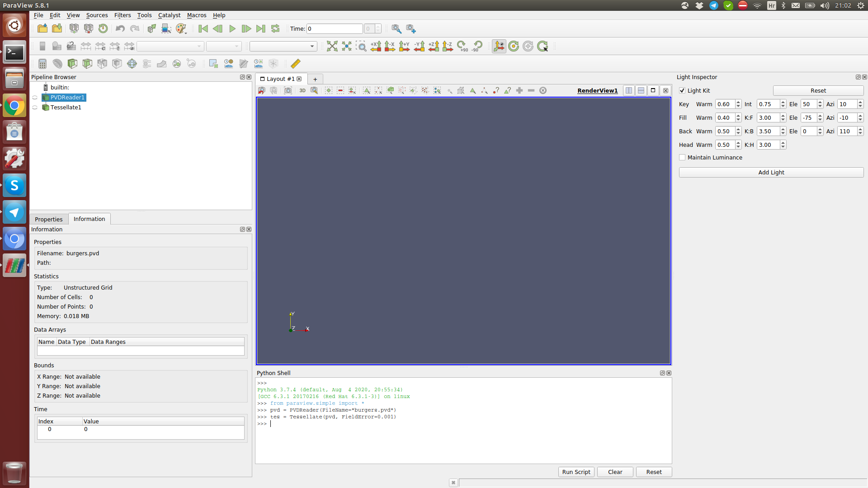The image size is (868, 488).
Task: Open the Filters menu
Action: (122, 15)
